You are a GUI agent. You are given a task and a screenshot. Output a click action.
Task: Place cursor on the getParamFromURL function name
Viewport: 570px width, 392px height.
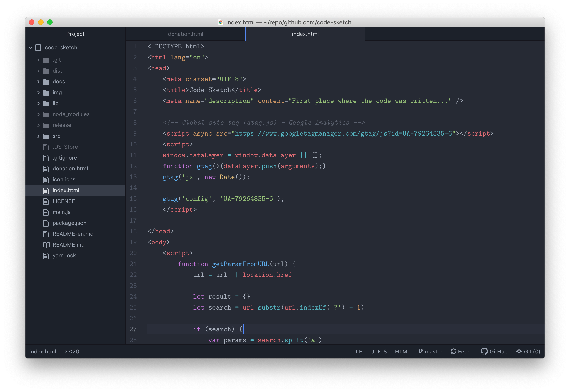(241, 264)
